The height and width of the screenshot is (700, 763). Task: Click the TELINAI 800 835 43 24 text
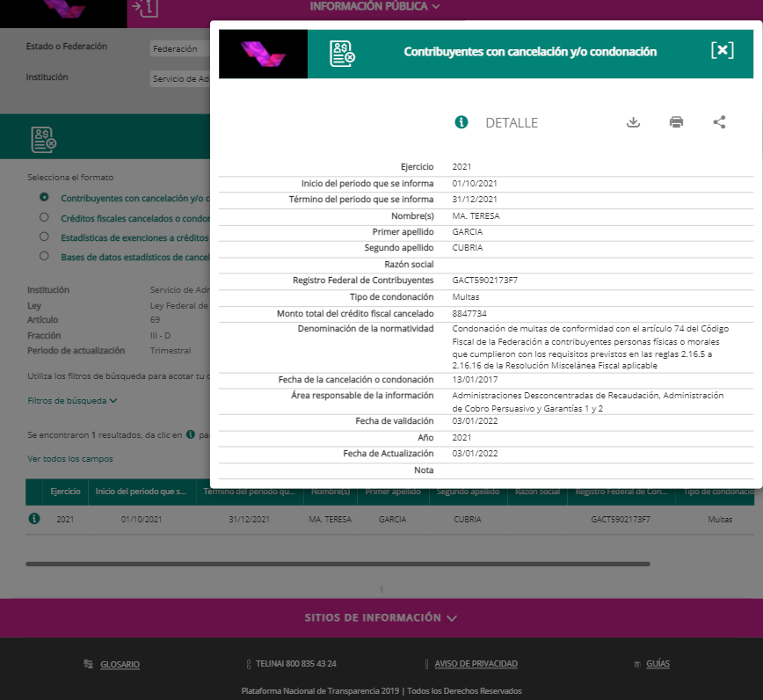coord(296,663)
